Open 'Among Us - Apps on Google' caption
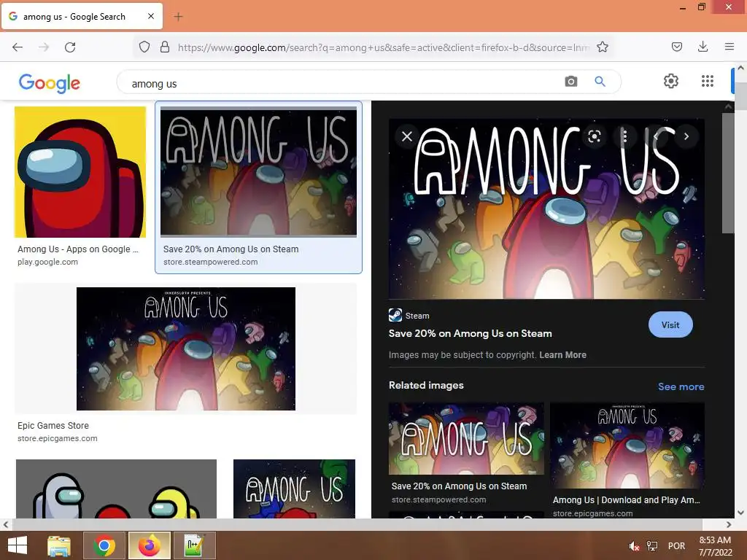Image resolution: width=747 pixels, height=560 pixels. pos(78,249)
